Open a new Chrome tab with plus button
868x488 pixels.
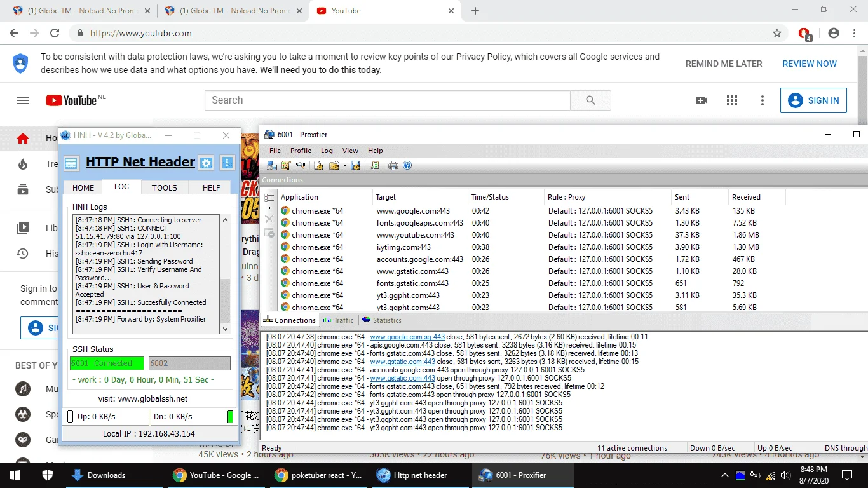tap(475, 11)
